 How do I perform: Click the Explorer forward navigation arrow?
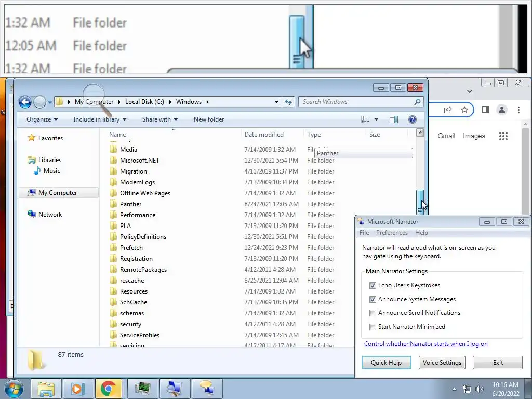point(39,102)
